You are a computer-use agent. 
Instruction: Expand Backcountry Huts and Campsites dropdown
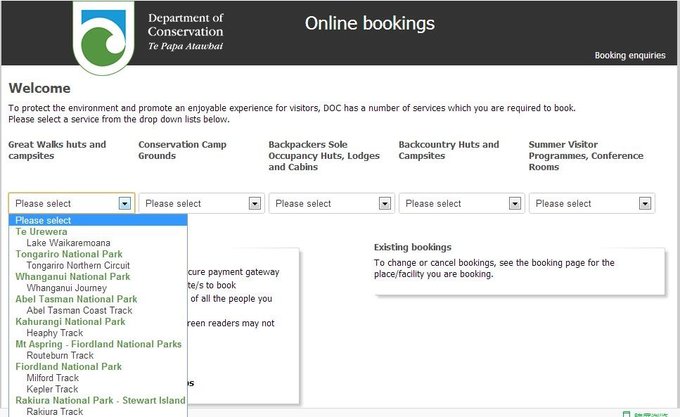(x=514, y=203)
